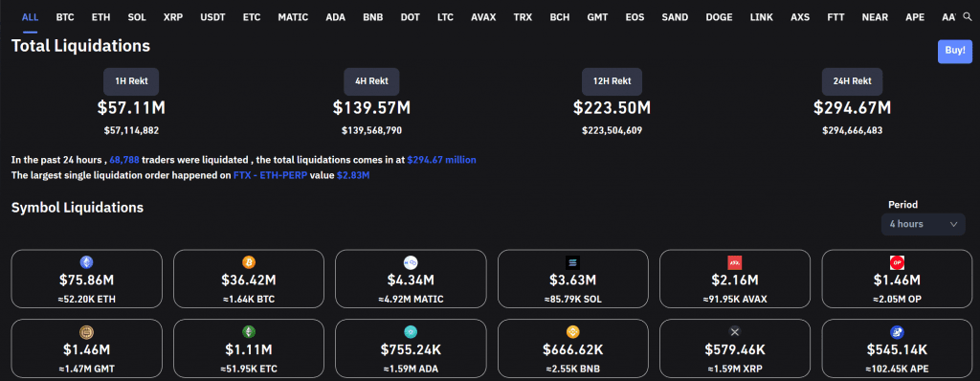Click the $3.63M SOL liquidation amount

click(x=572, y=280)
